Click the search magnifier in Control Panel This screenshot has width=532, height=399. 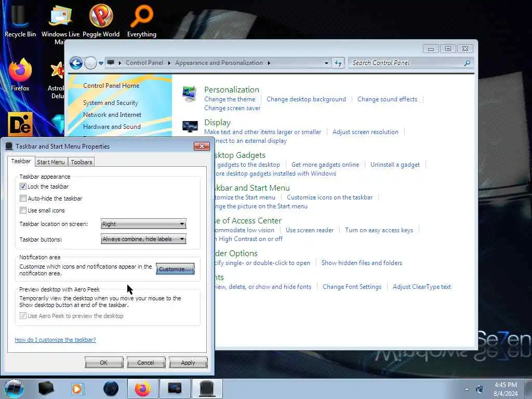tap(467, 63)
